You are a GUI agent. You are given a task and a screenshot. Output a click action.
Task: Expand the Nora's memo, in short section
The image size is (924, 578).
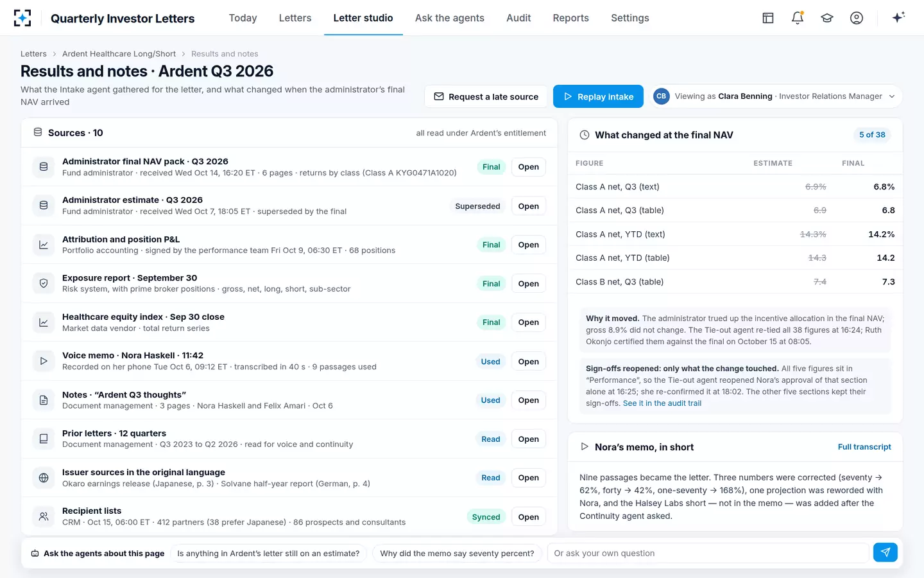click(x=585, y=447)
